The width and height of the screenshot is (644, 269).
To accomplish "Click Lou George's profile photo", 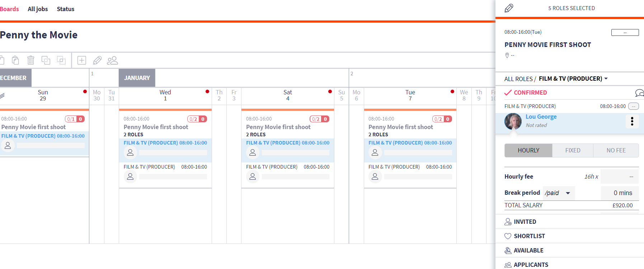I will (513, 122).
